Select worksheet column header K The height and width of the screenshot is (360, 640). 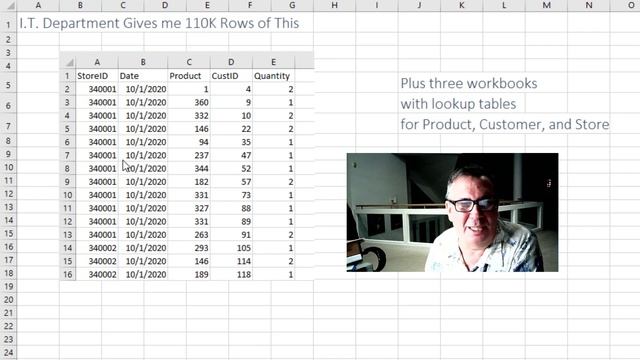click(x=462, y=5)
